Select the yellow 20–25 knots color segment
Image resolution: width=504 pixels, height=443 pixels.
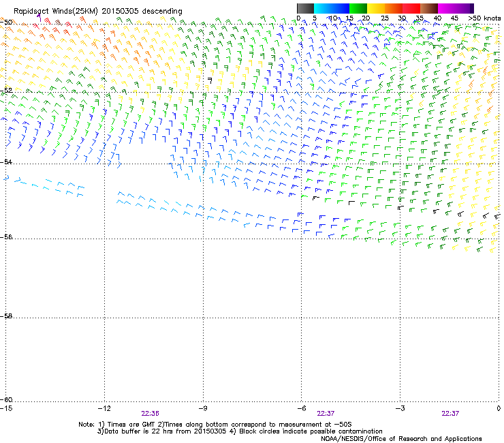376,8
